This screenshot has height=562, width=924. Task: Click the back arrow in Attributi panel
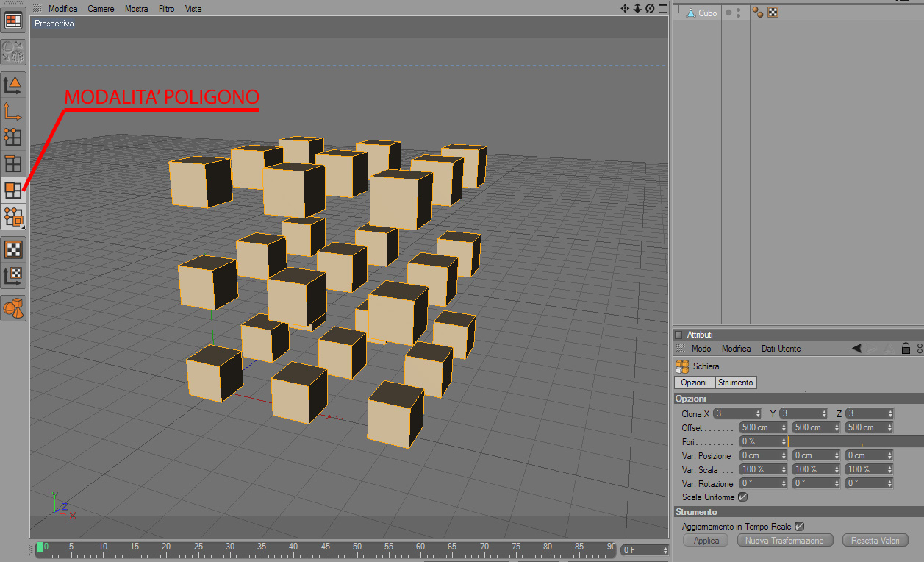[856, 349]
